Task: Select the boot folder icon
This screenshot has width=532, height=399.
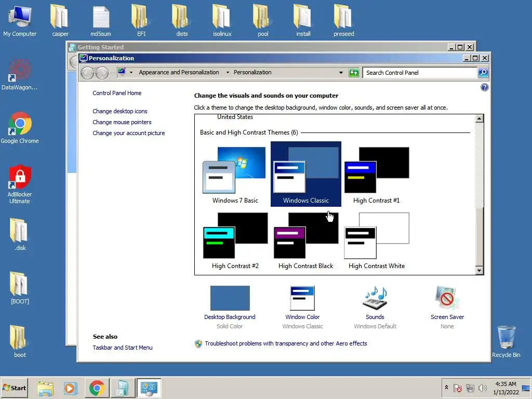Action: 20,342
